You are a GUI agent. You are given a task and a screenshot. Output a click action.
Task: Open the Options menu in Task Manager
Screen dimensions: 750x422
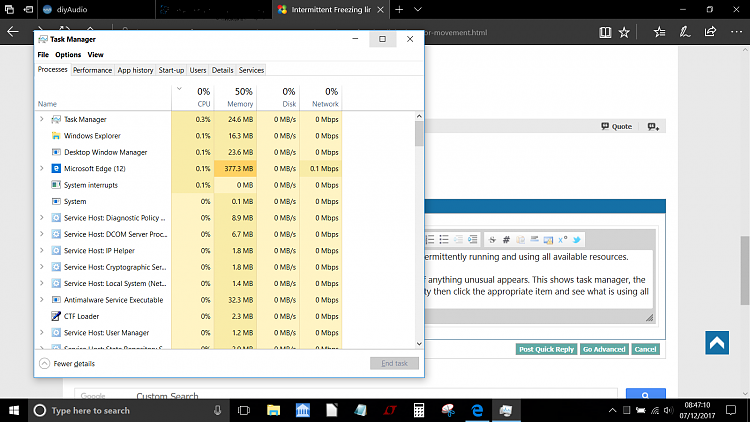coord(68,55)
